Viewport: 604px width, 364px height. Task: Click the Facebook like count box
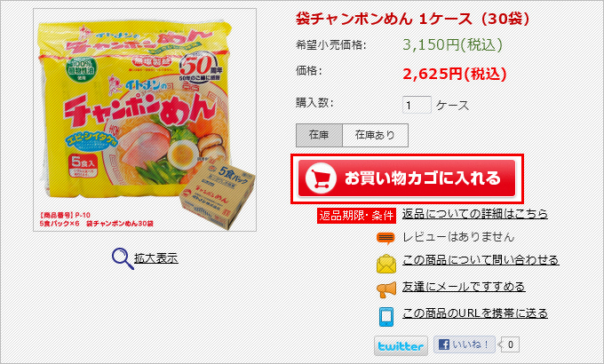(x=510, y=344)
